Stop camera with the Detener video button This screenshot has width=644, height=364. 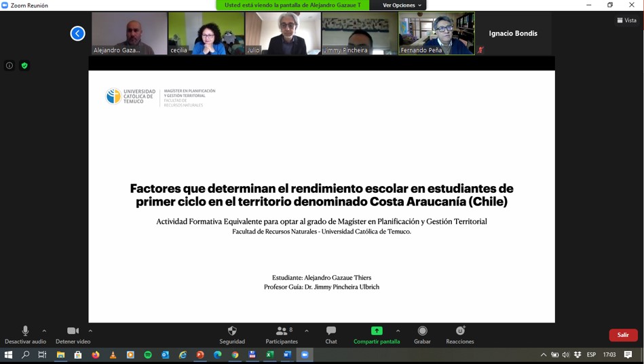tap(73, 335)
